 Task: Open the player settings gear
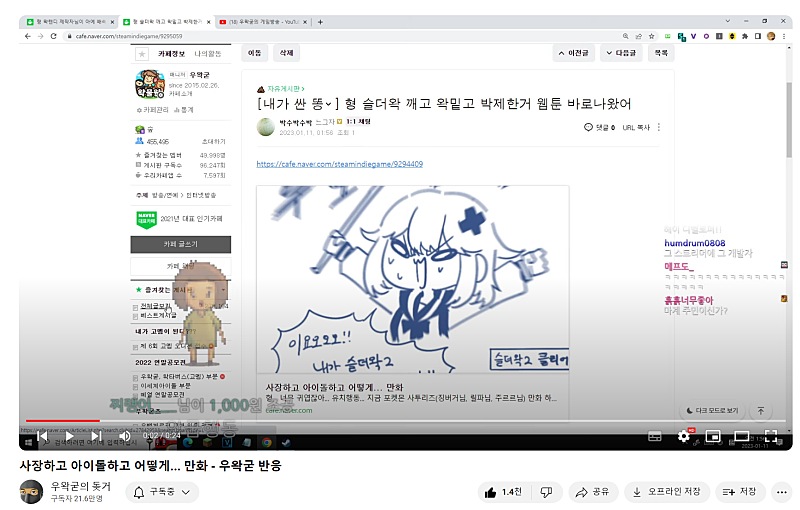684,436
